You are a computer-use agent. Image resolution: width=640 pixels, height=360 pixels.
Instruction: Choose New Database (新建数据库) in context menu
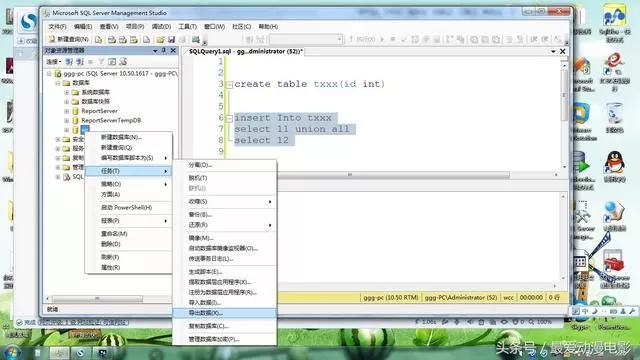[x=128, y=137]
